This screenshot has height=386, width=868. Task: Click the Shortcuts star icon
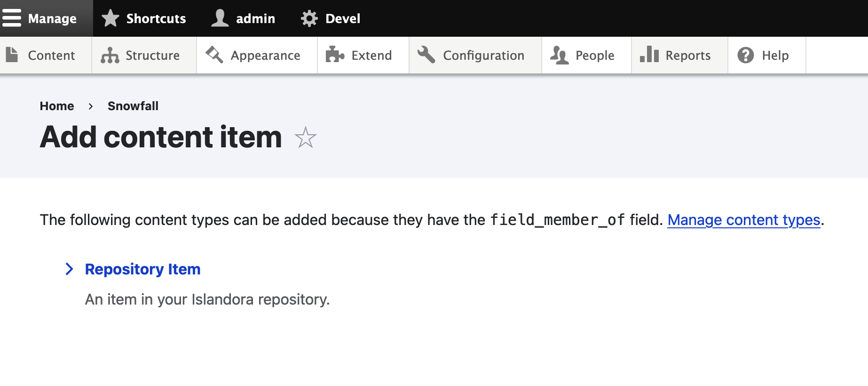click(x=110, y=18)
